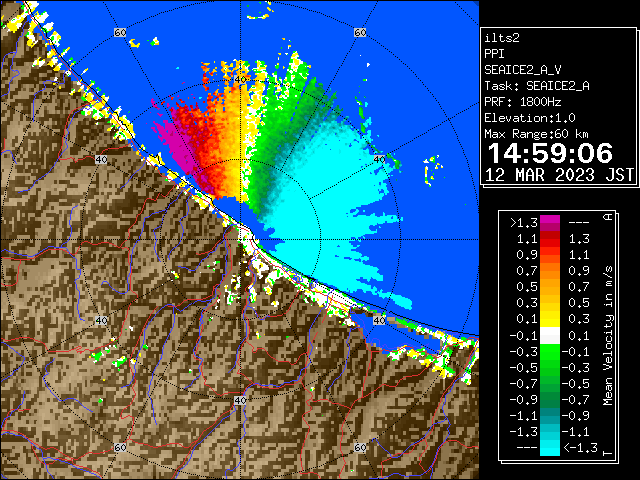Click the letter 'A' atop the legend

pyautogui.click(x=608, y=217)
